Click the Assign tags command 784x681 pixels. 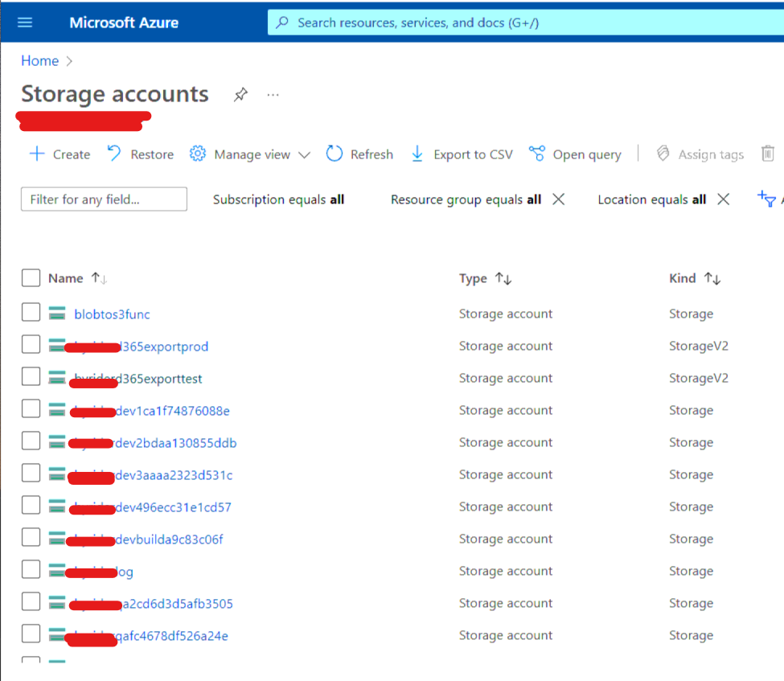[700, 154]
